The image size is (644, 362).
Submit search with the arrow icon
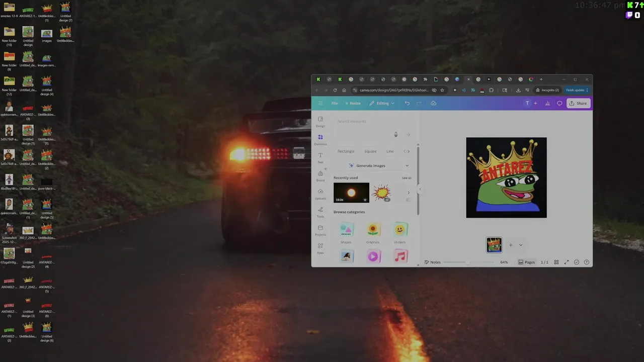(x=408, y=134)
